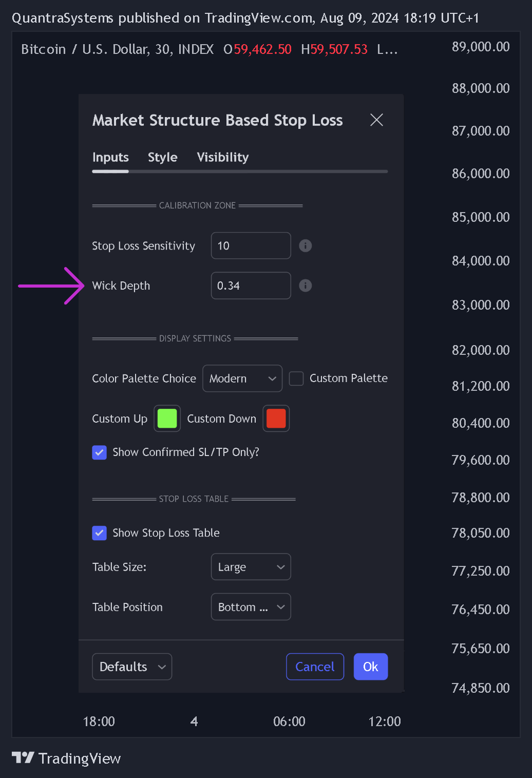Uncheck Show Confirmed SL/TP Only
Viewport: 532px width, 778px height.
(99, 452)
